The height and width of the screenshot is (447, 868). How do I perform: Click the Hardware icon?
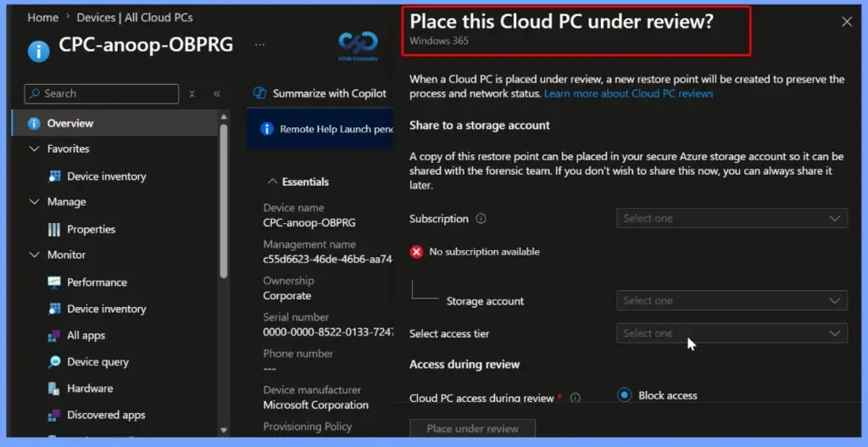click(x=54, y=388)
